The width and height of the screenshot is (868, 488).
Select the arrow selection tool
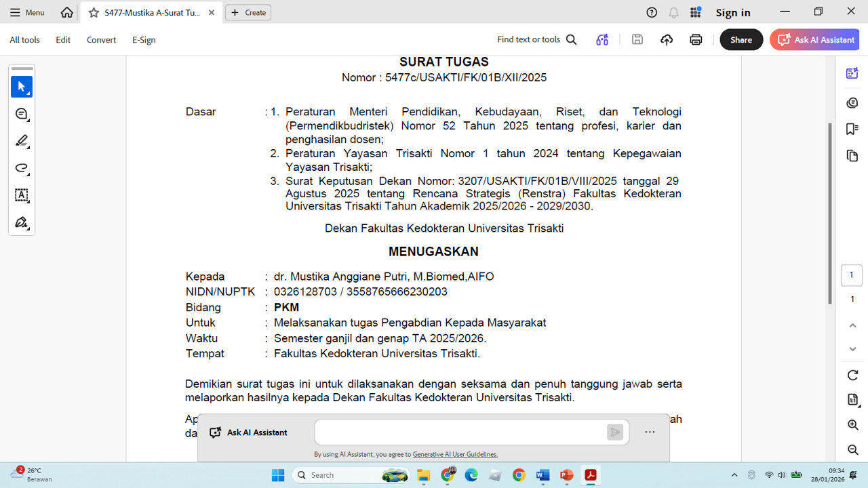pyautogui.click(x=22, y=87)
